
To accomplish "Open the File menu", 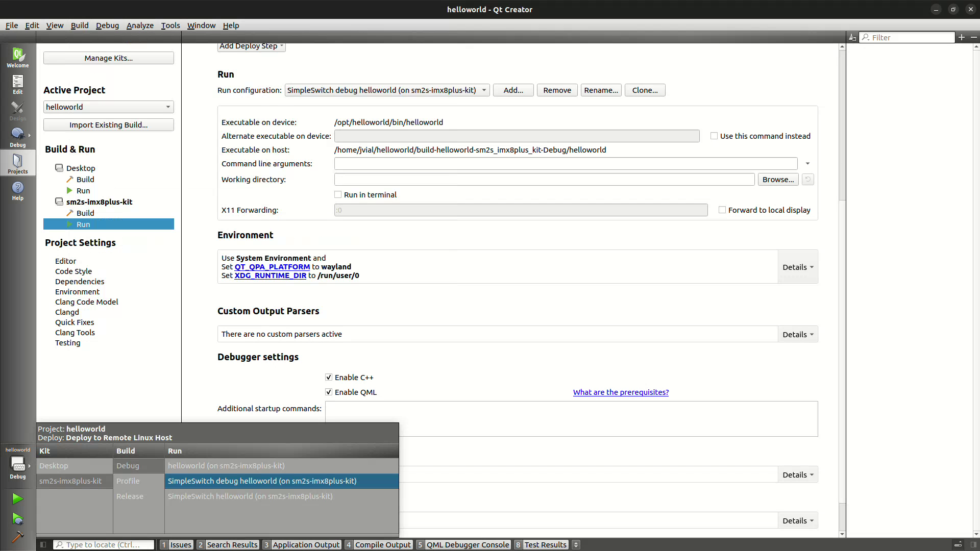I will (12, 26).
